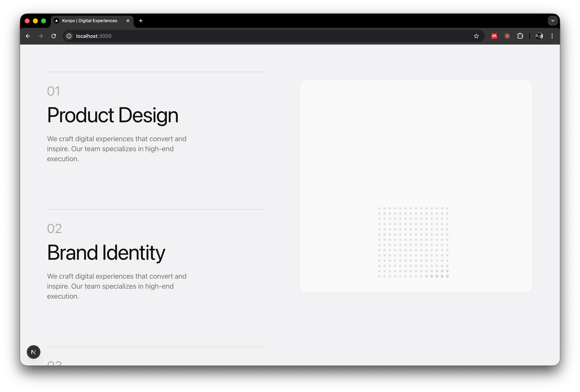View site information icon in the address bar

[x=69, y=36]
